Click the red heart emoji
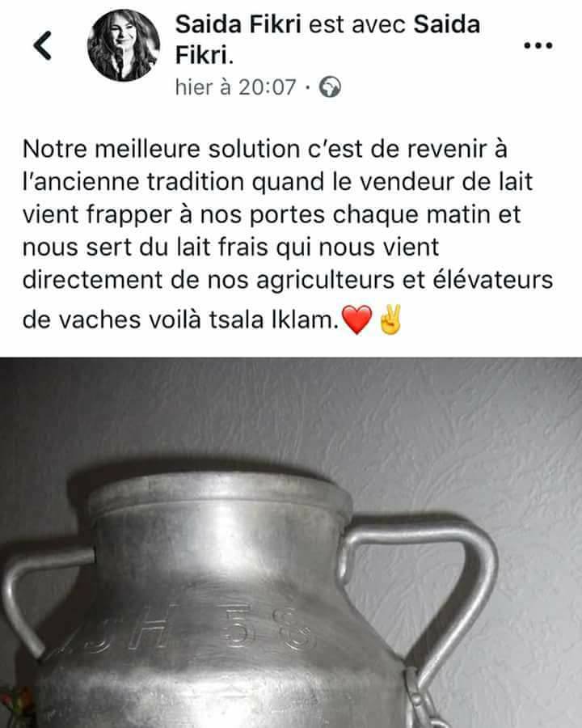This screenshot has width=582, height=728. [x=356, y=320]
